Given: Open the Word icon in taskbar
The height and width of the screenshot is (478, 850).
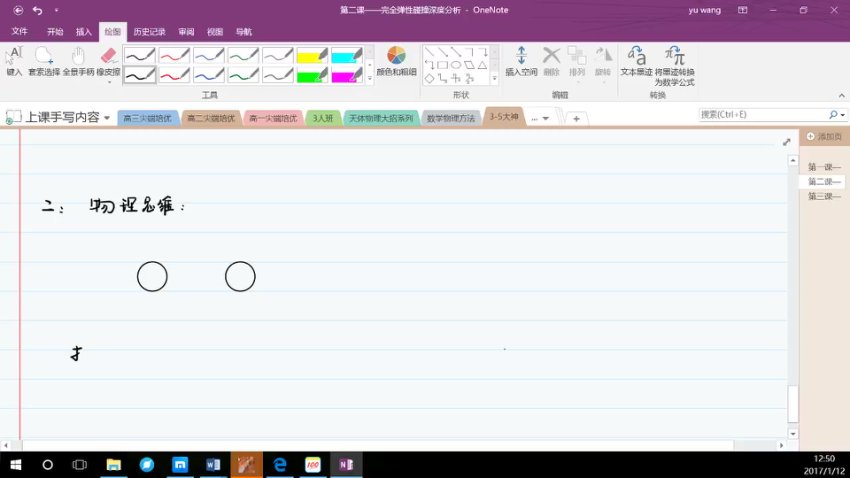Looking at the screenshot, I should click(213, 465).
